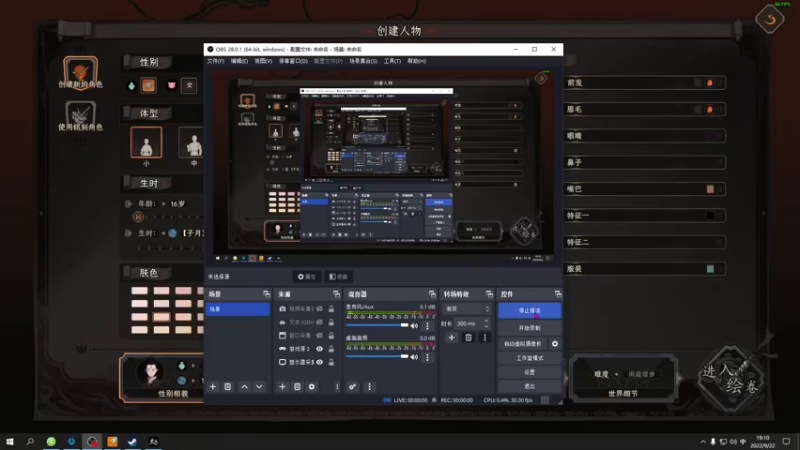Open the 帮助(H) menu in OBS
Viewport: 800px width, 450px height.
tap(416, 61)
